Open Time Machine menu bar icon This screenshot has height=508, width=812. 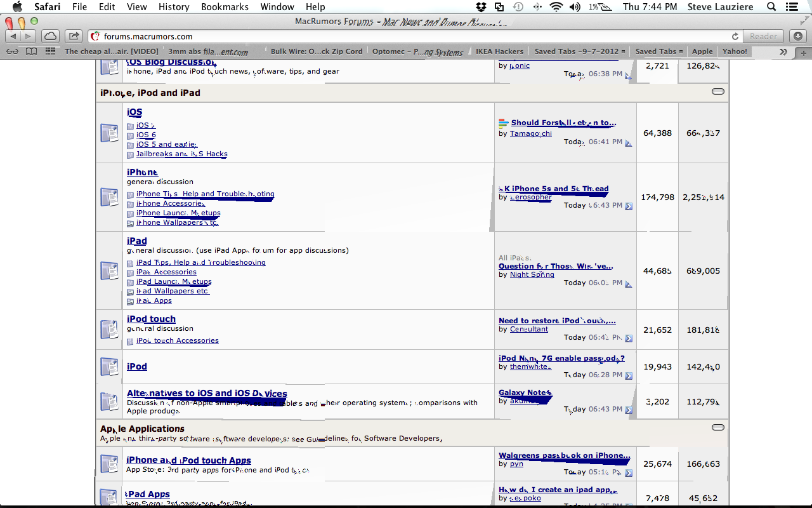coord(518,7)
